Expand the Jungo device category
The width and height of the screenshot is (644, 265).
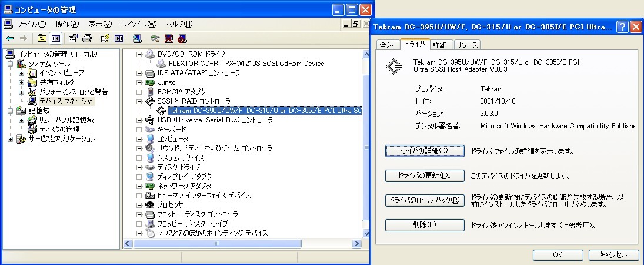139,82
